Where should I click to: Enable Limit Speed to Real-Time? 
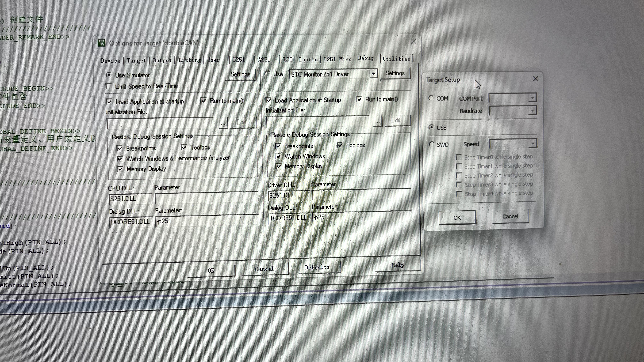pyautogui.click(x=109, y=87)
